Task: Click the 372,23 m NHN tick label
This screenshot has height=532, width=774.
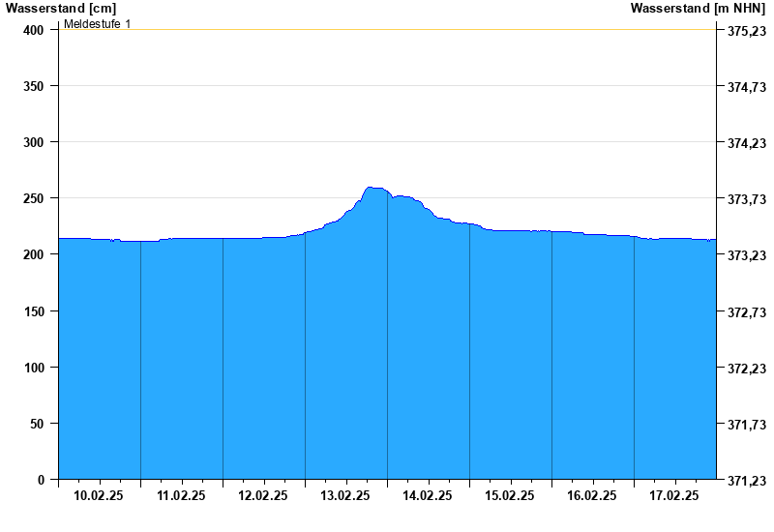Action: pos(746,369)
